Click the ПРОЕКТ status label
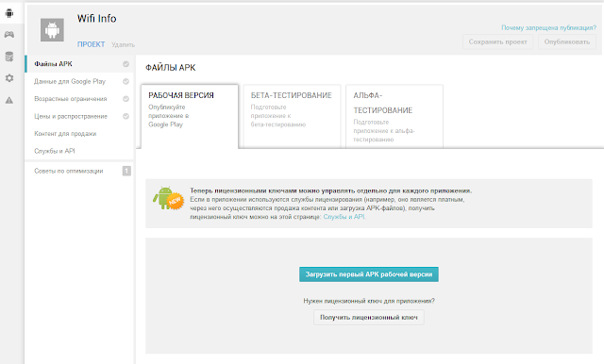The image size is (604, 364). [91, 44]
